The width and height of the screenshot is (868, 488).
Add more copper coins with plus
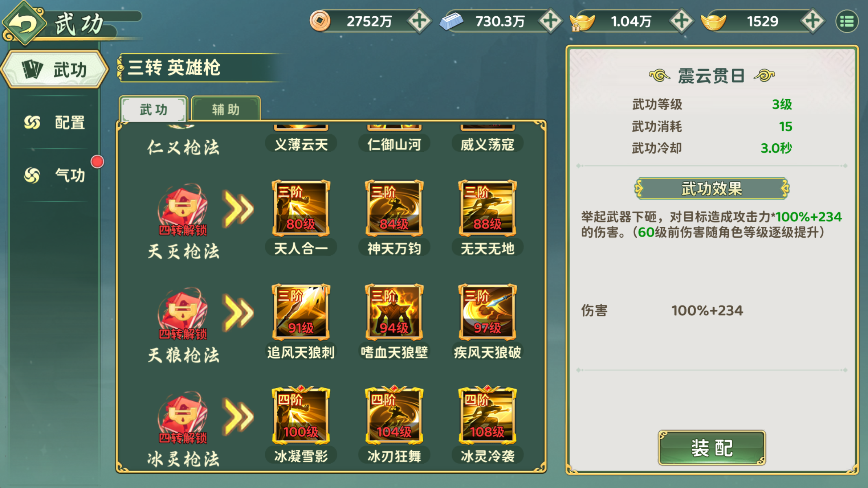point(419,21)
